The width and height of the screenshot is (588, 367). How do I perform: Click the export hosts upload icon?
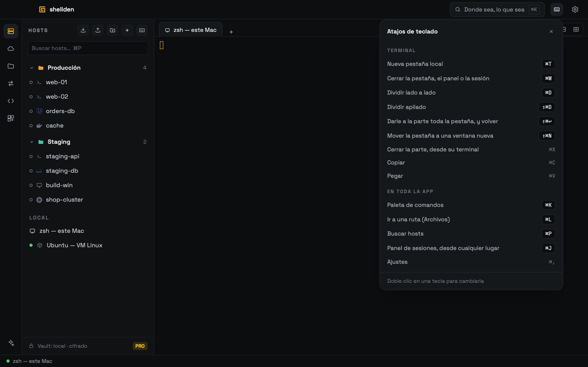(x=98, y=30)
